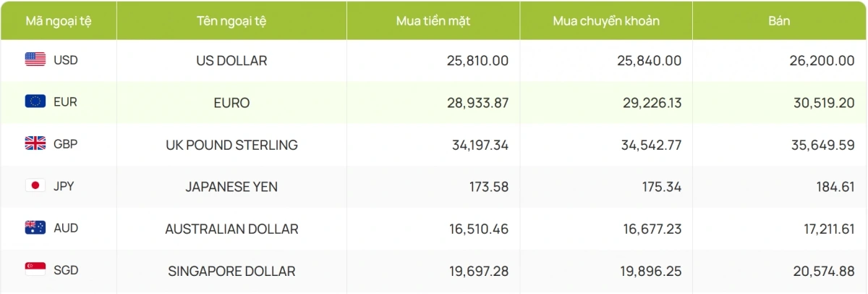Click the United Kingdom flag icon
The width and height of the screenshot is (868, 294).
(35, 143)
